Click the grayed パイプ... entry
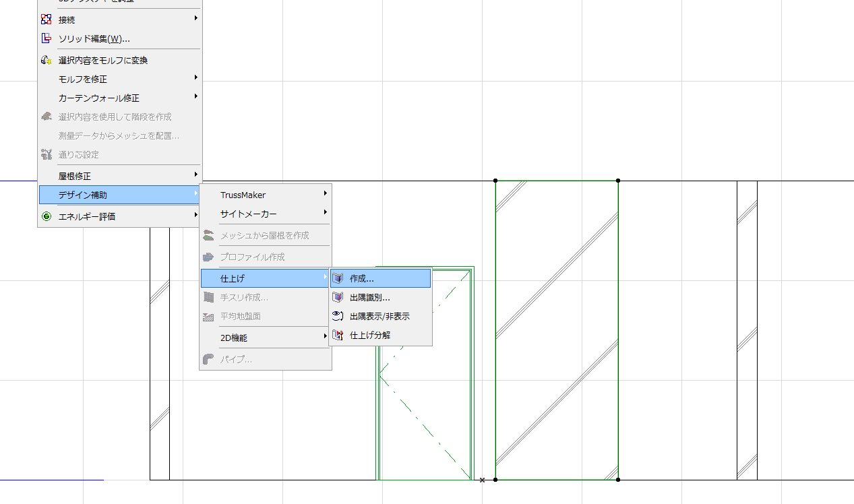This screenshot has width=854, height=504. [266, 359]
